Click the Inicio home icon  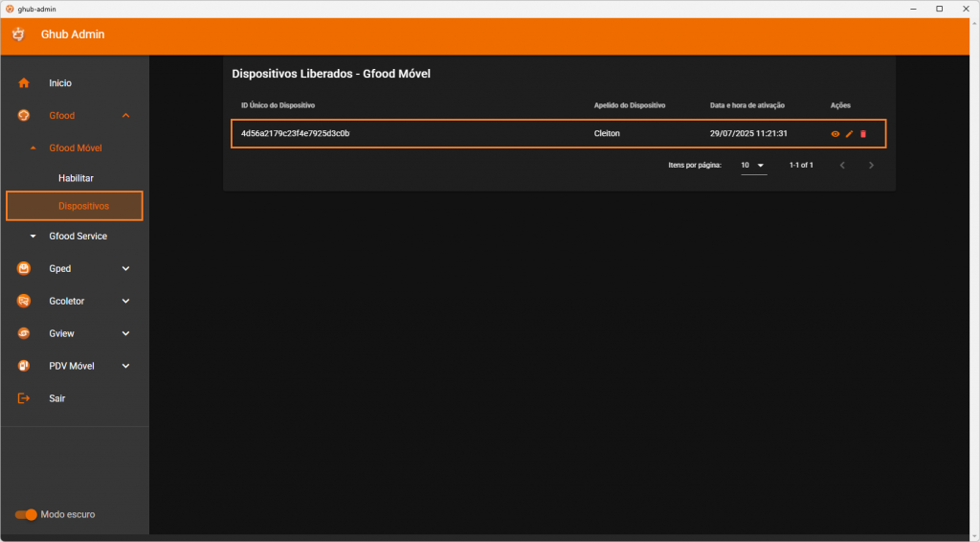tap(24, 83)
